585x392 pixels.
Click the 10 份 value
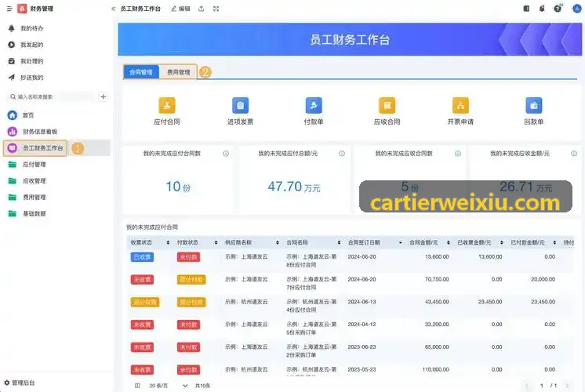[178, 187]
